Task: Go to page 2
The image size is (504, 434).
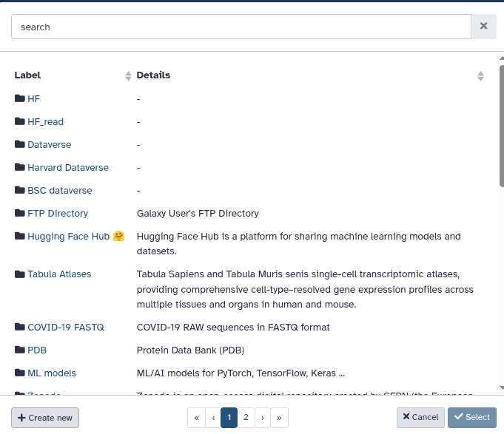Action: pos(246,418)
